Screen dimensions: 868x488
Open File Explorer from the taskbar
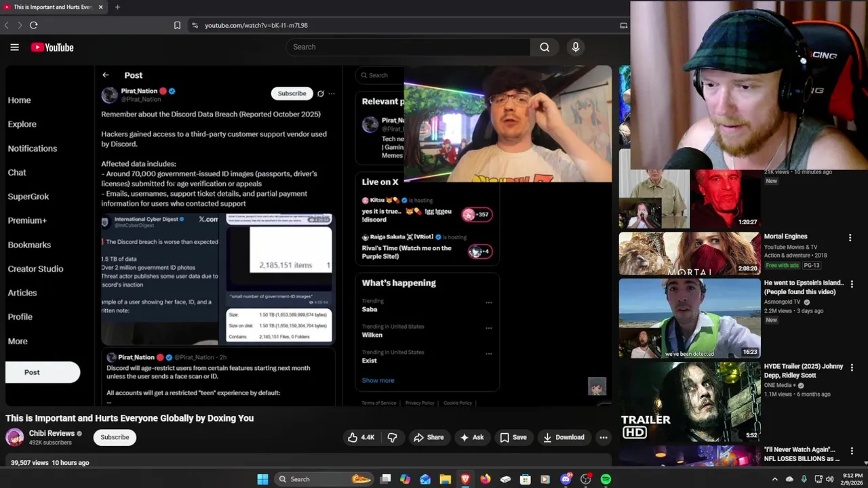click(445, 479)
